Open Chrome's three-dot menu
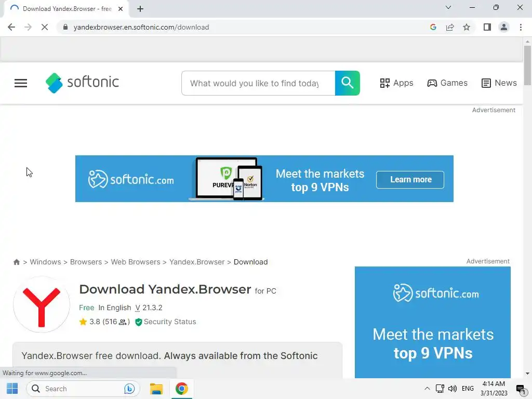532x399 pixels. coord(521,27)
